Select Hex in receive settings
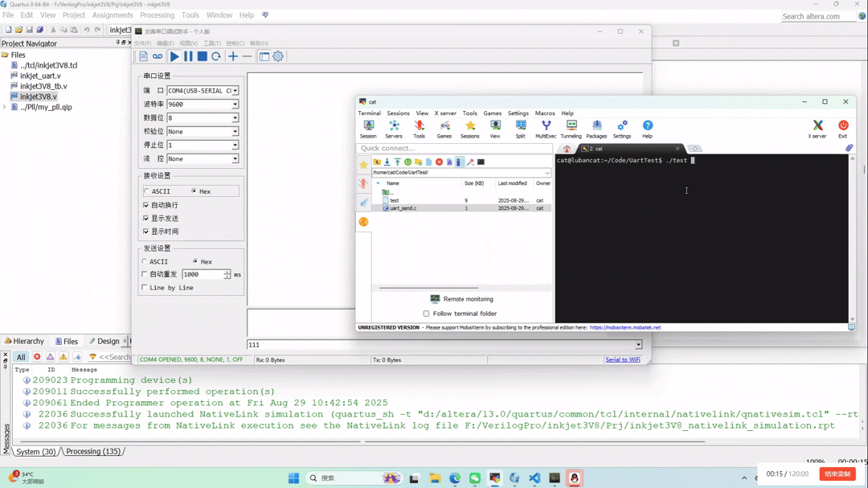Viewport: 868px width, 488px height. click(x=201, y=191)
